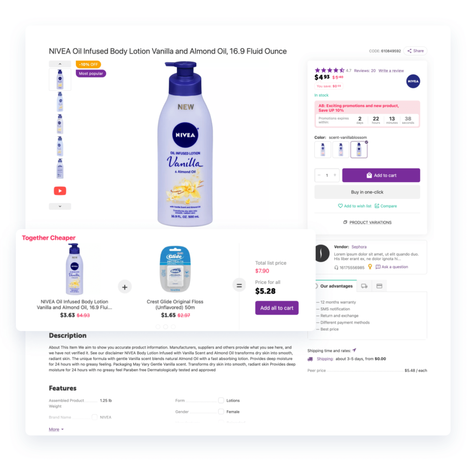
Task: Tick the Lotions form checkbox
Action: (221, 400)
